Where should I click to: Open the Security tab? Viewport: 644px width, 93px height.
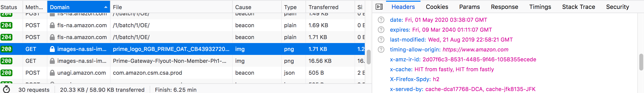pos(617,7)
